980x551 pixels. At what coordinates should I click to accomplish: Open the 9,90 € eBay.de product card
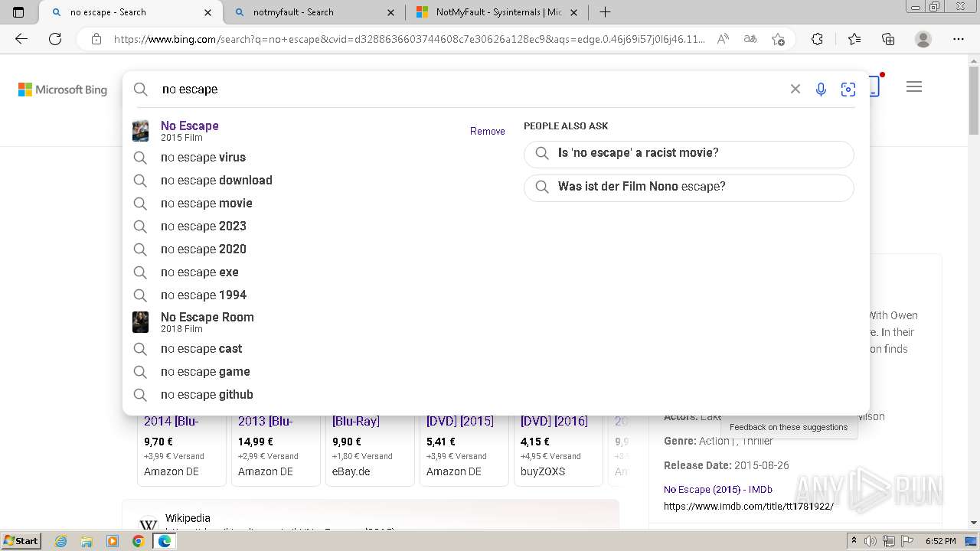point(370,450)
